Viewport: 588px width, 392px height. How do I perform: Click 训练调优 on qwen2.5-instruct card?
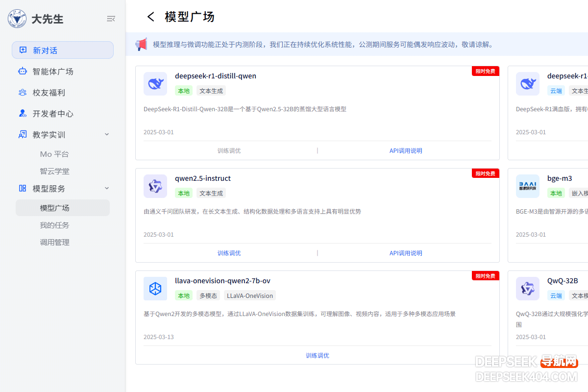pyautogui.click(x=229, y=253)
